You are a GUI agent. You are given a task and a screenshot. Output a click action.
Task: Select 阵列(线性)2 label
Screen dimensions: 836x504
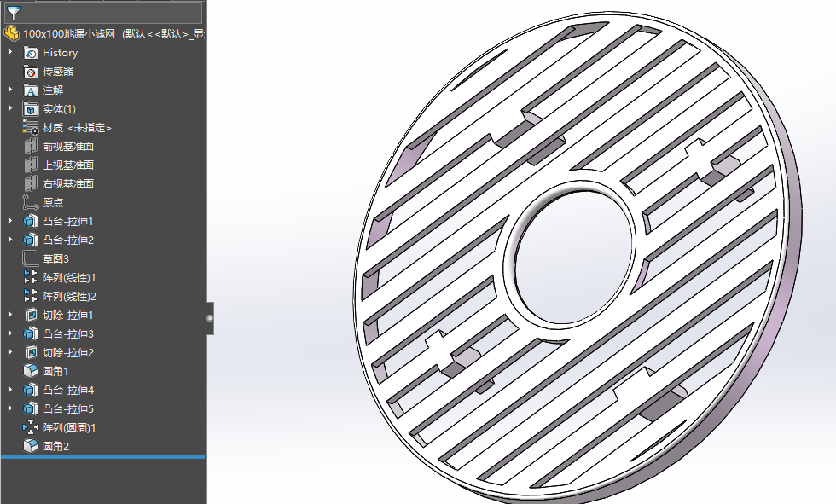pyautogui.click(x=69, y=296)
